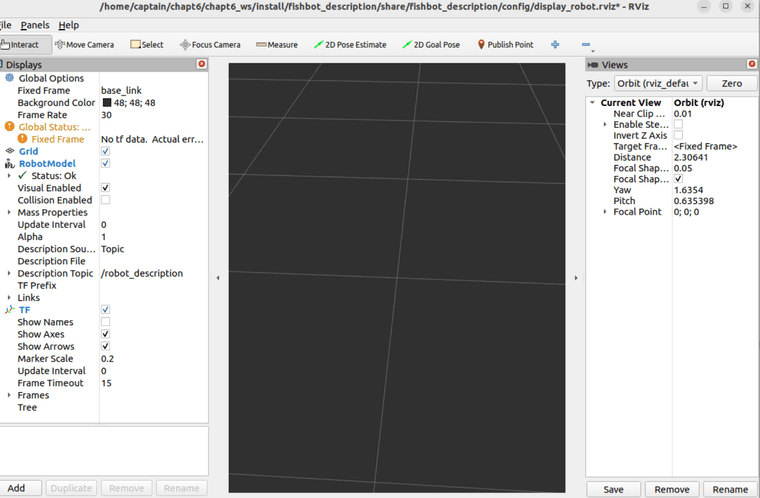760x498 pixels.
Task: Enable Show Names checkbox
Action: pos(105,321)
